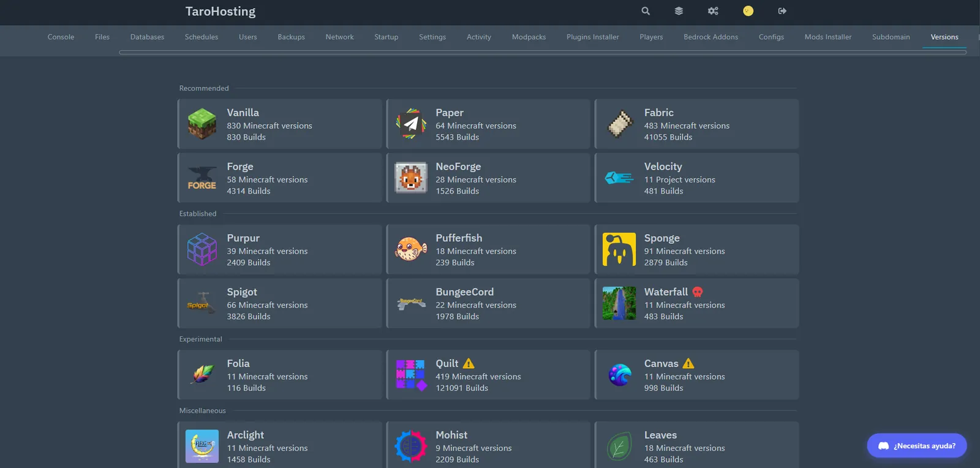Click Canvas's yellow warning triangle
The height and width of the screenshot is (468, 980).
coord(688,363)
